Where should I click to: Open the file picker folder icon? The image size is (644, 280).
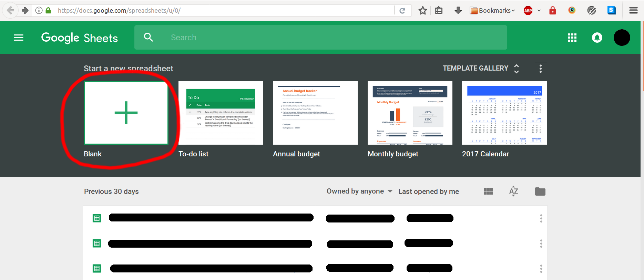(x=540, y=191)
